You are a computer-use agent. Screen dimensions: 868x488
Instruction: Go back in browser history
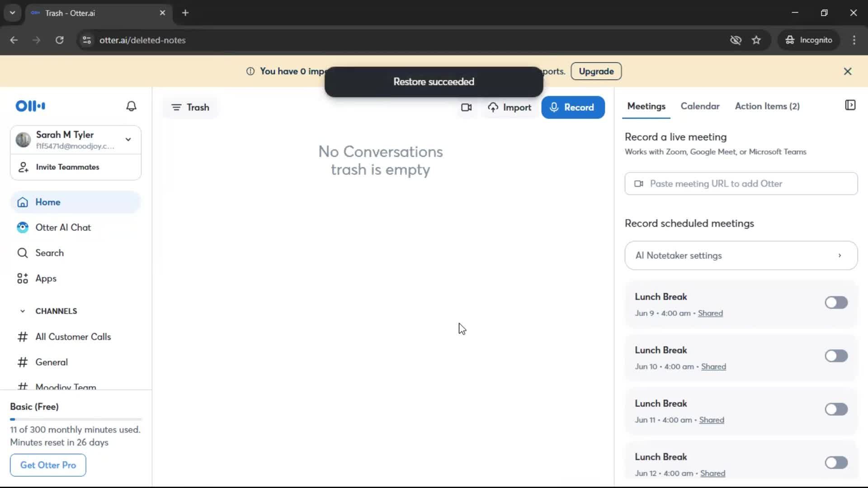14,40
